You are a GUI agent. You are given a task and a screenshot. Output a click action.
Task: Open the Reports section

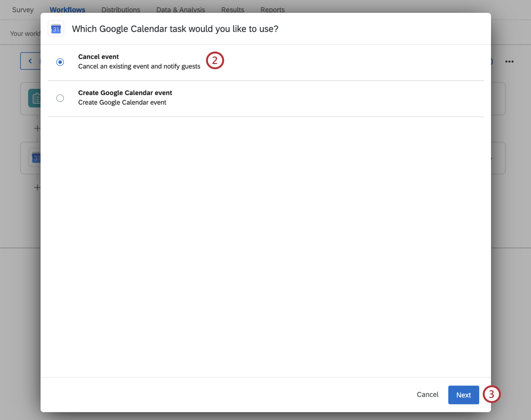(272, 9)
